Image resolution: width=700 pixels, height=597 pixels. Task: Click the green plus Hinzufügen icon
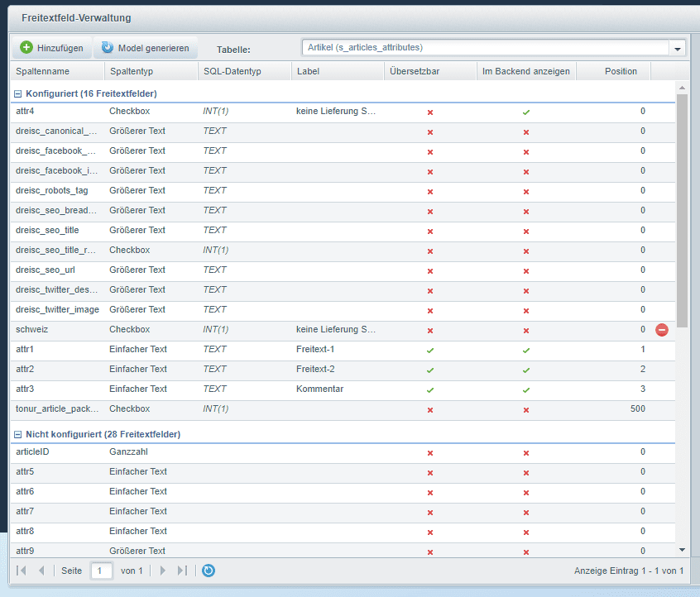26,48
